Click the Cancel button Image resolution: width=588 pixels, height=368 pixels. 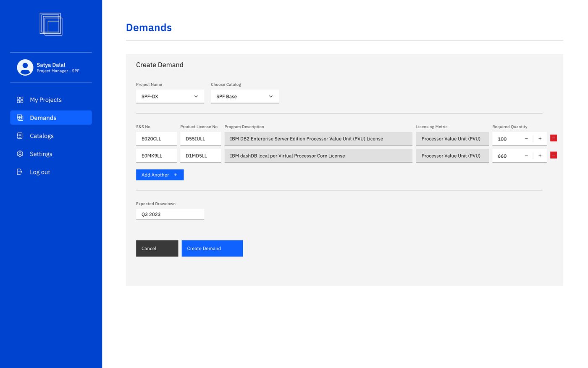point(157,249)
